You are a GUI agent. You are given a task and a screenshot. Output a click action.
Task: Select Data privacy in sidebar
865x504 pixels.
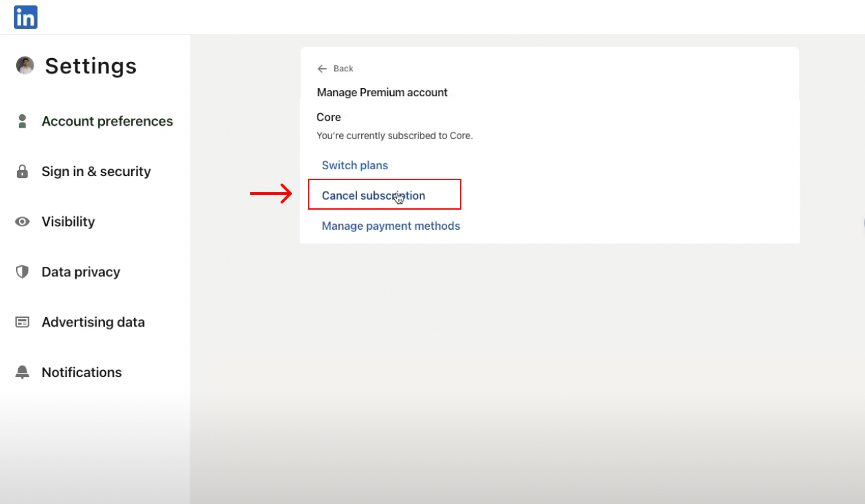[x=81, y=272]
